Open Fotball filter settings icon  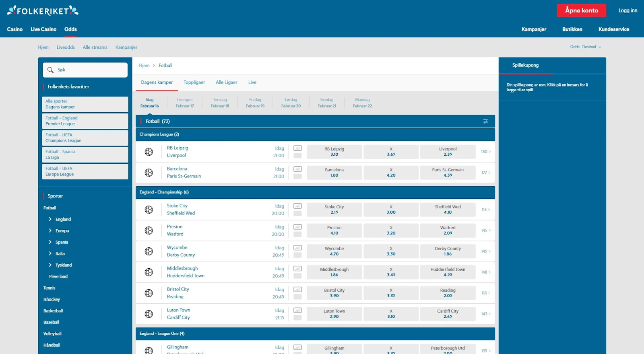485,121
